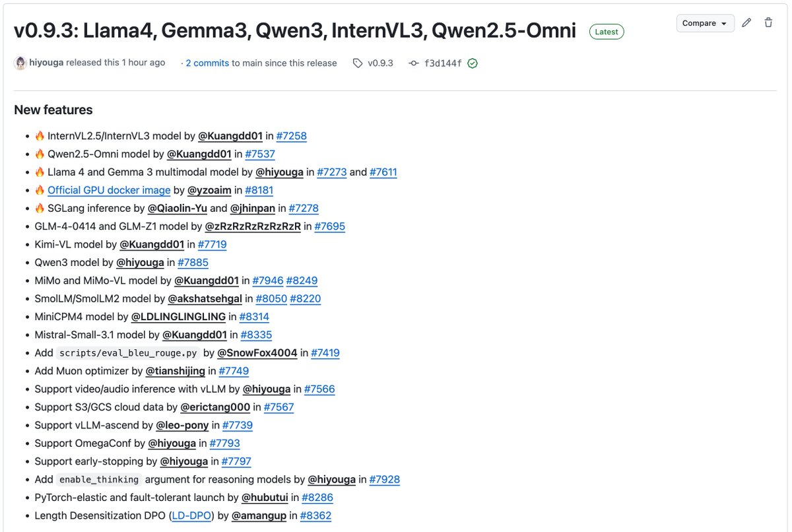Open pull request #7419

click(x=325, y=352)
